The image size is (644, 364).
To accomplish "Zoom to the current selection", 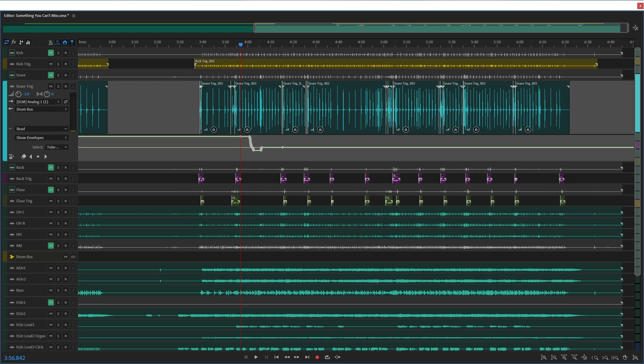I will coord(615,358).
